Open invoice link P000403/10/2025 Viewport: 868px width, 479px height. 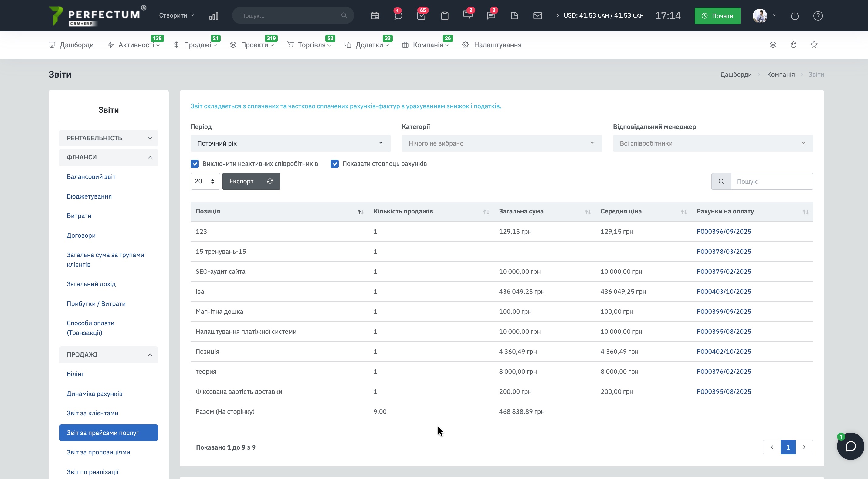coord(724,292)
